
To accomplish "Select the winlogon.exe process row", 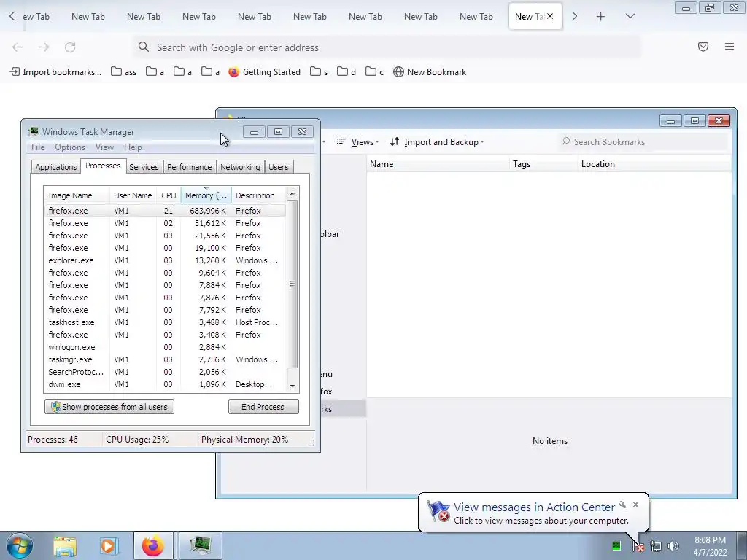I will 166,347.
